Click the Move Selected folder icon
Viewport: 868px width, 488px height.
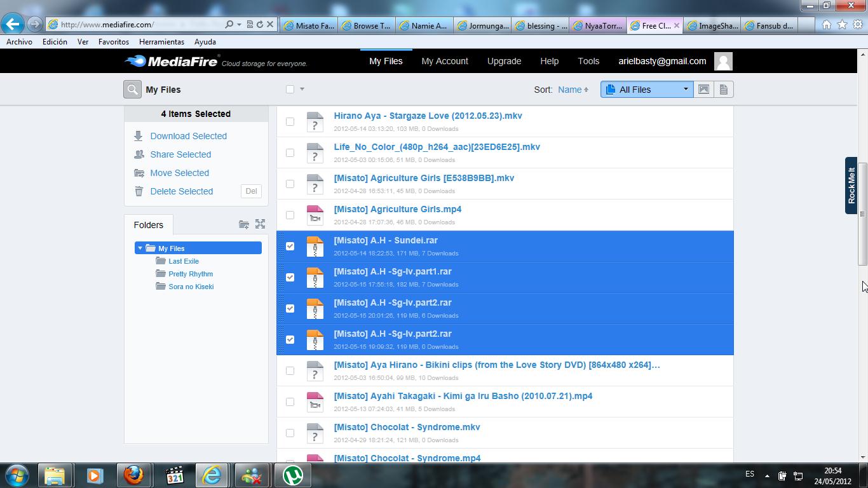coord(139,173)
